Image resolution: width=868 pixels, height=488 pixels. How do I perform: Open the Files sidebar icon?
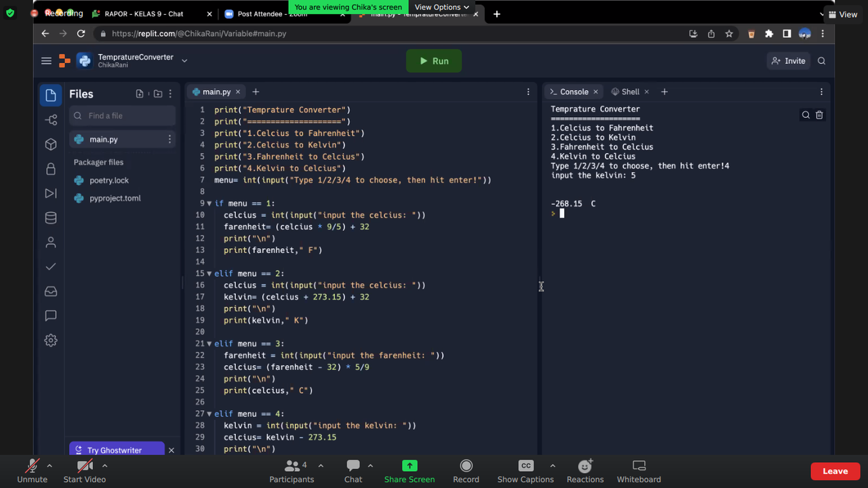tap(51, 96)
